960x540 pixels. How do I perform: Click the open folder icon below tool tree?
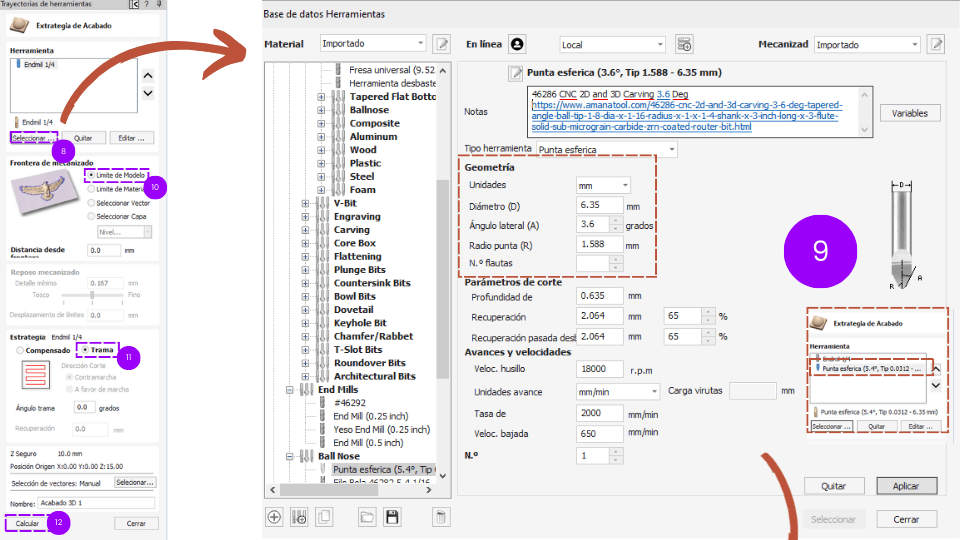pyautogui.click(x=367, y=517)
